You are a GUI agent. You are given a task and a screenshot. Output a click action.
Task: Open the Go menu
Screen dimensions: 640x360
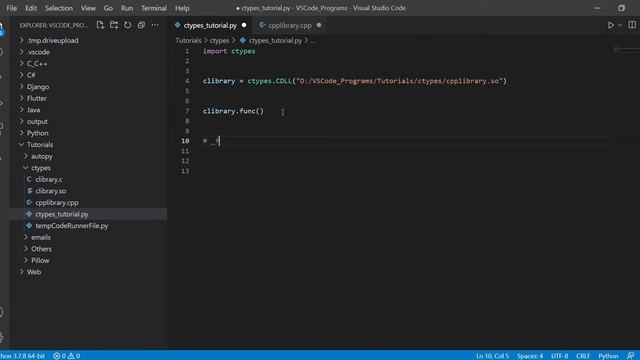tap(108, 8)
